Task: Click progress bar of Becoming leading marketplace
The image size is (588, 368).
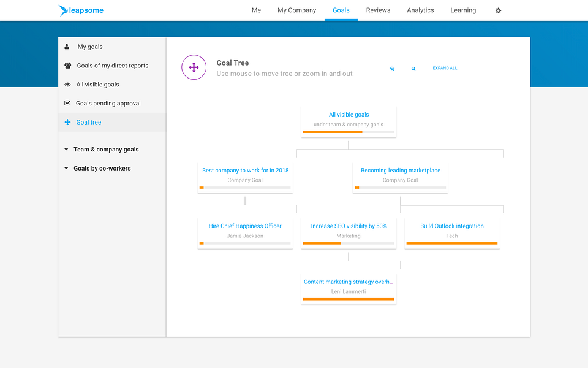Action: click(400, 188)
